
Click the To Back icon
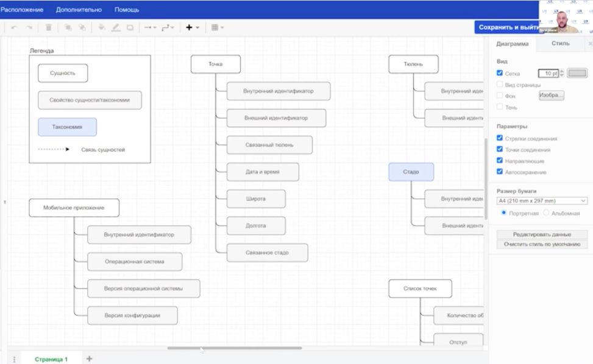82,27
